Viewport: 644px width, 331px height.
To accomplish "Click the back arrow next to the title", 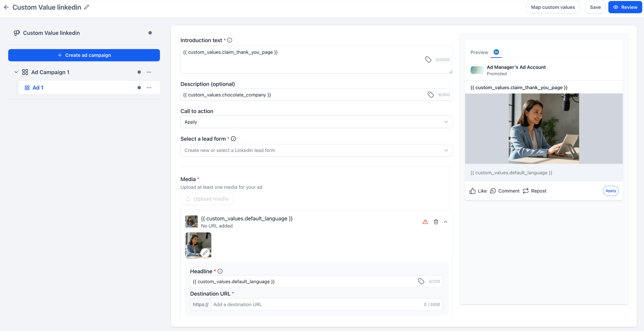I will click(6, 7).
